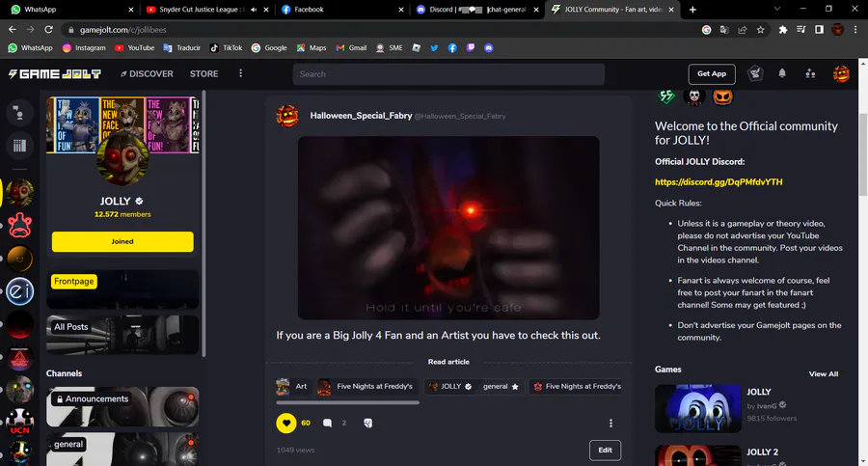Open the chat icon in the left sidebar
This screenshot has width=868, height=466.
pyautogui.click(x=19, y=113)
